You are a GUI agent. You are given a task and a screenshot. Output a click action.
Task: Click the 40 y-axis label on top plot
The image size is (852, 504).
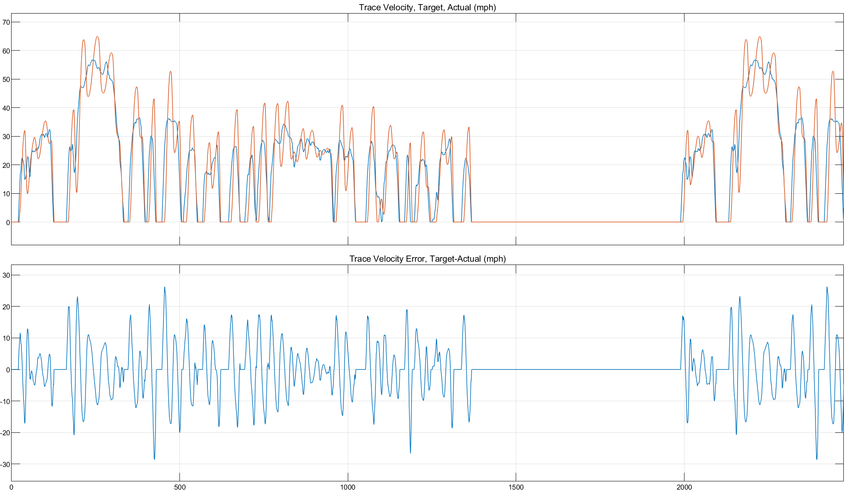(6, 108)
